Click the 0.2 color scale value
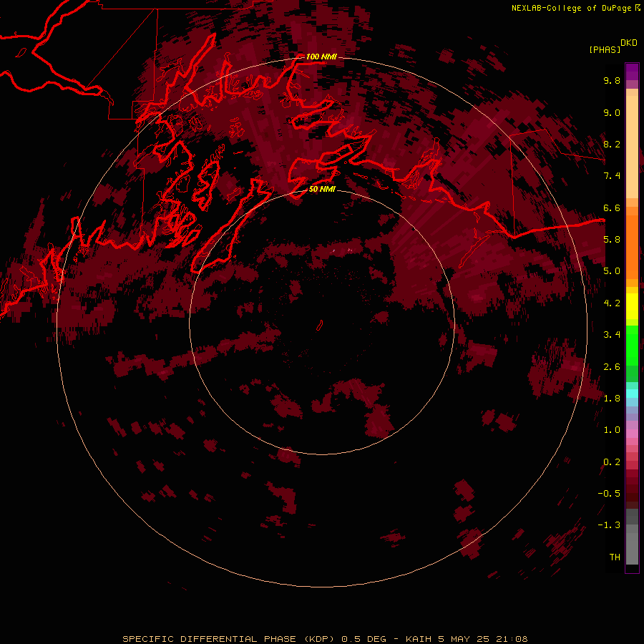The height and width of the screenshot is (644, 644). pos(612,462)
